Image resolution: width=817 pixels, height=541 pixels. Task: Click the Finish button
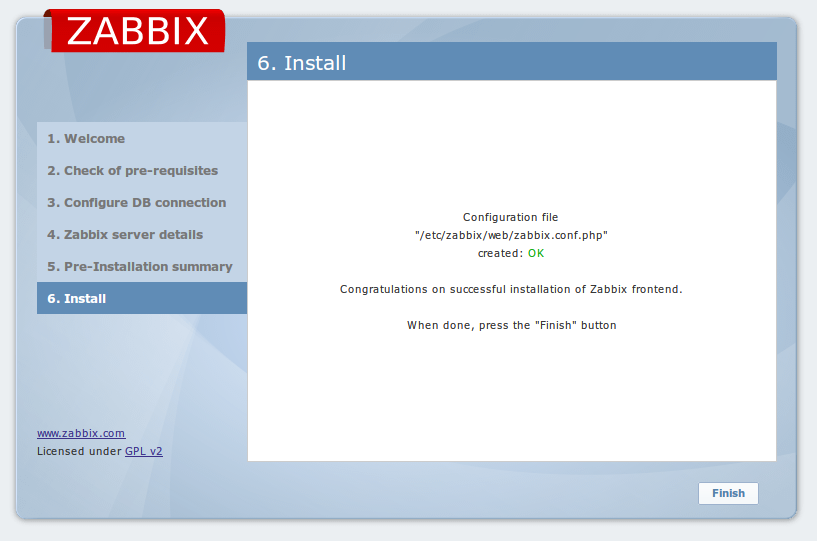pos(728,493)
